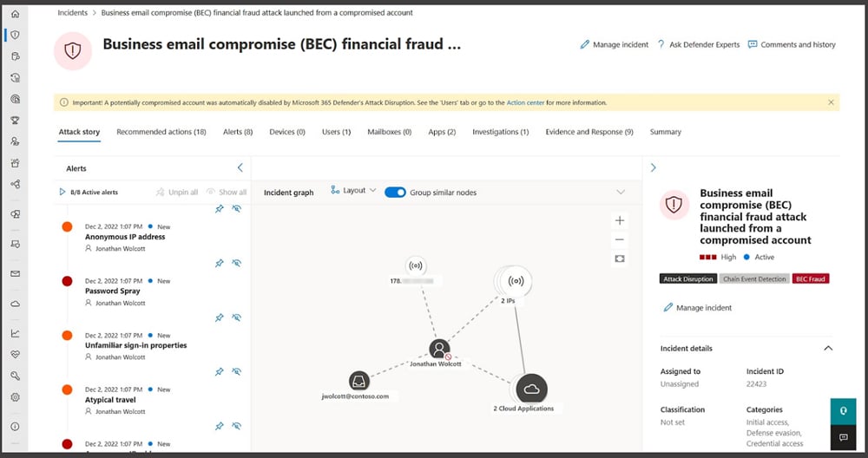The width and height of the screenshot is (868, 458).
Task: Collapse the Incident details section
Action: pos(827,349)
